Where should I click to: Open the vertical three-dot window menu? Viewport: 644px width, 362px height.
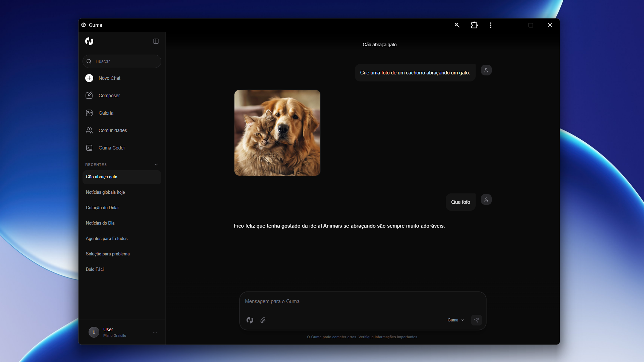click(x=491, y=25)
